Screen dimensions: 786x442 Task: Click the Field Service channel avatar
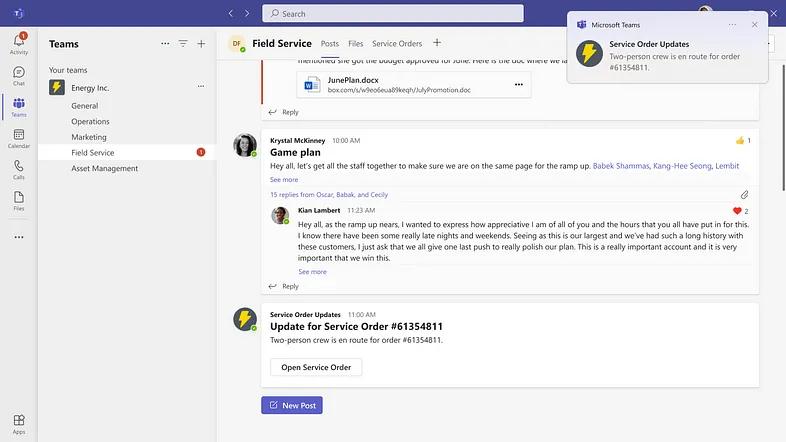click(x=237, y=44)
